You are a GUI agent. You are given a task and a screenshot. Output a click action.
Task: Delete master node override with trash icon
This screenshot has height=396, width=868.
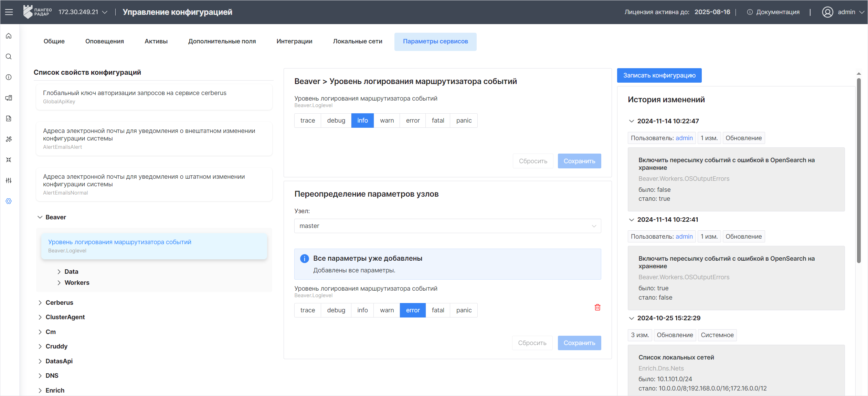[x=597, y=307]
